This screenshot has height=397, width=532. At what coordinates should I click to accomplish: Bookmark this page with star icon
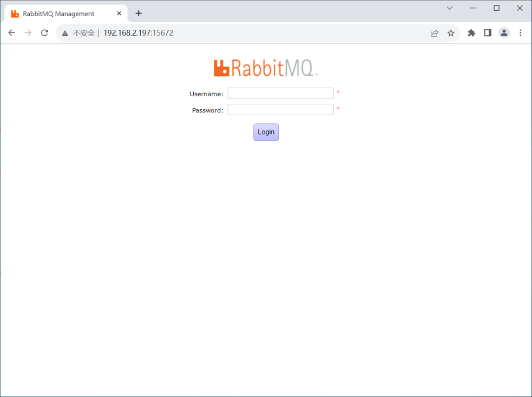click(x=451, y=33)
